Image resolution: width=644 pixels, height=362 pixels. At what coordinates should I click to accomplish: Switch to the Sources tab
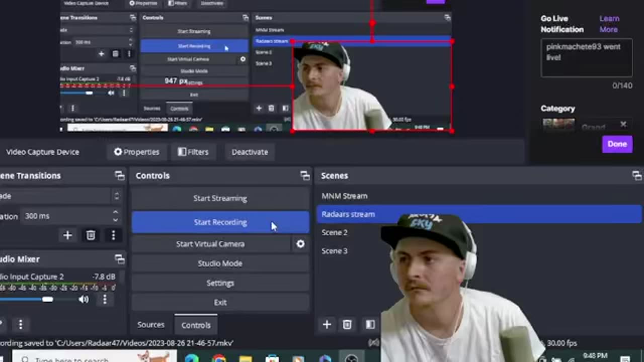151,325
